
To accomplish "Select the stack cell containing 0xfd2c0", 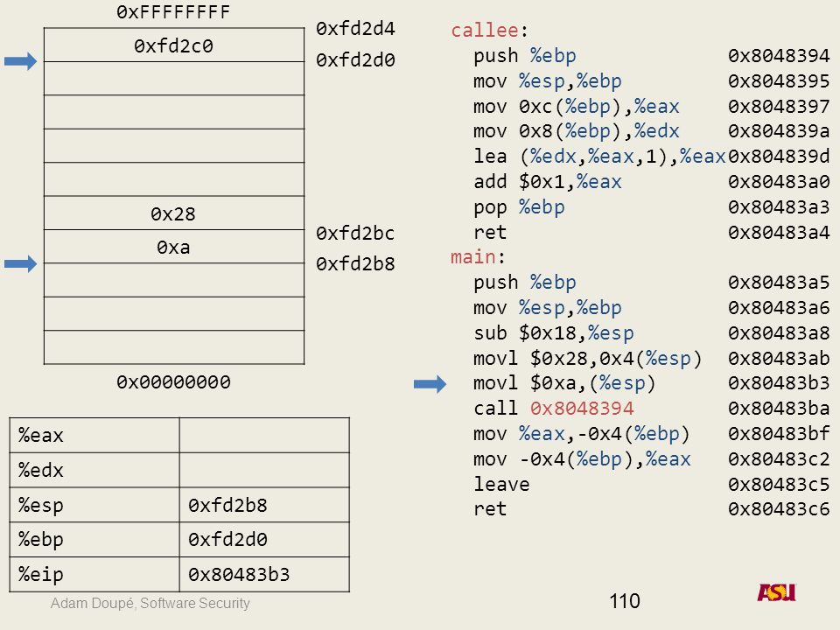I will [174, 45].
